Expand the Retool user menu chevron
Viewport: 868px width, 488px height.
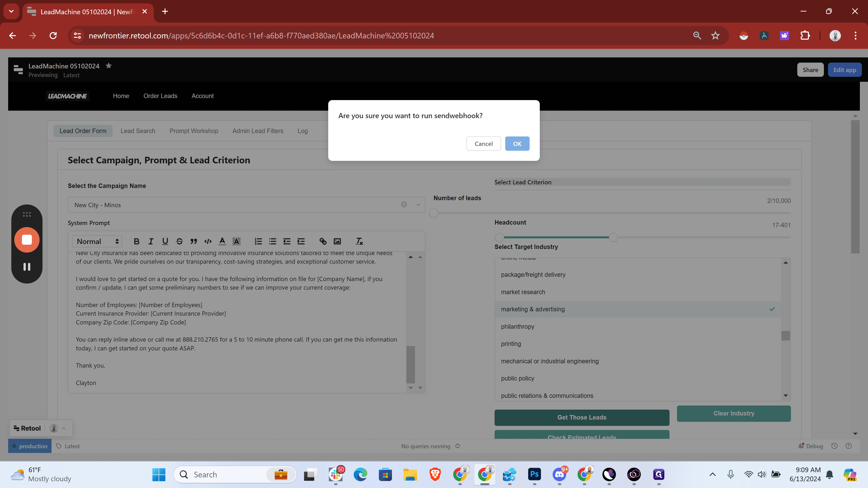[64, 428]
